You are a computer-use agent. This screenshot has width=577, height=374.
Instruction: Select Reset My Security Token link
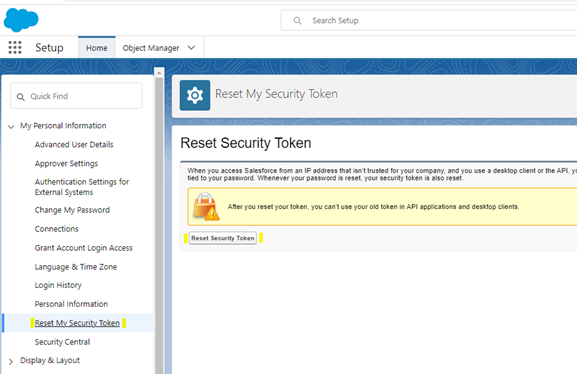(x=77, y=323)
